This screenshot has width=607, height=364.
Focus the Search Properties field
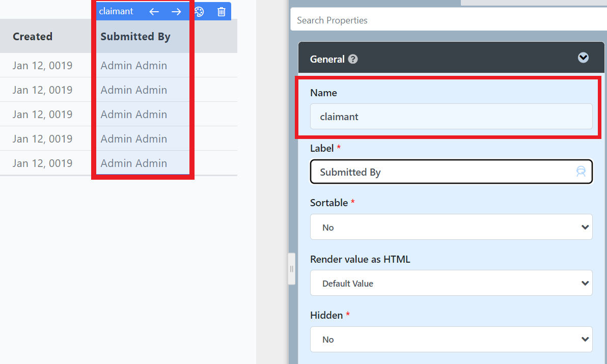[448, 20]
